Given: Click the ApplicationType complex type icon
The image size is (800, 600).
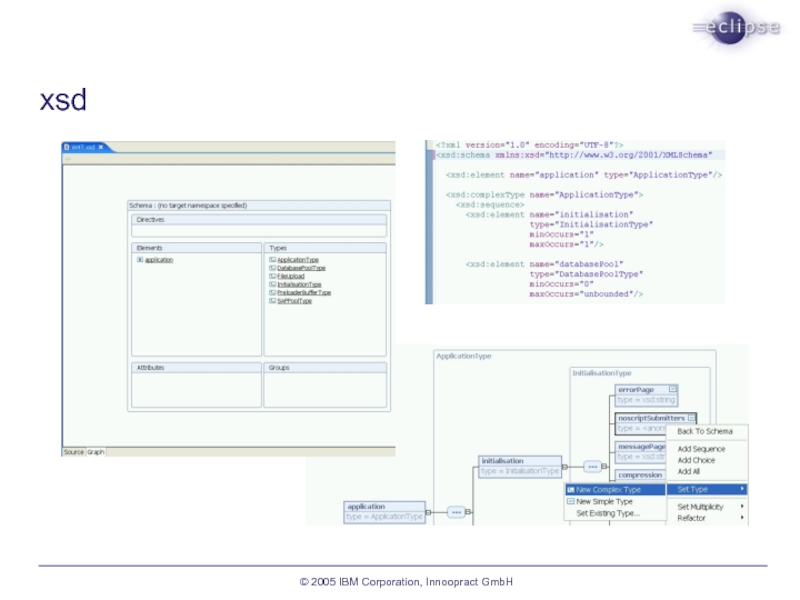Looking at the screenshot, I should point(272,260).
